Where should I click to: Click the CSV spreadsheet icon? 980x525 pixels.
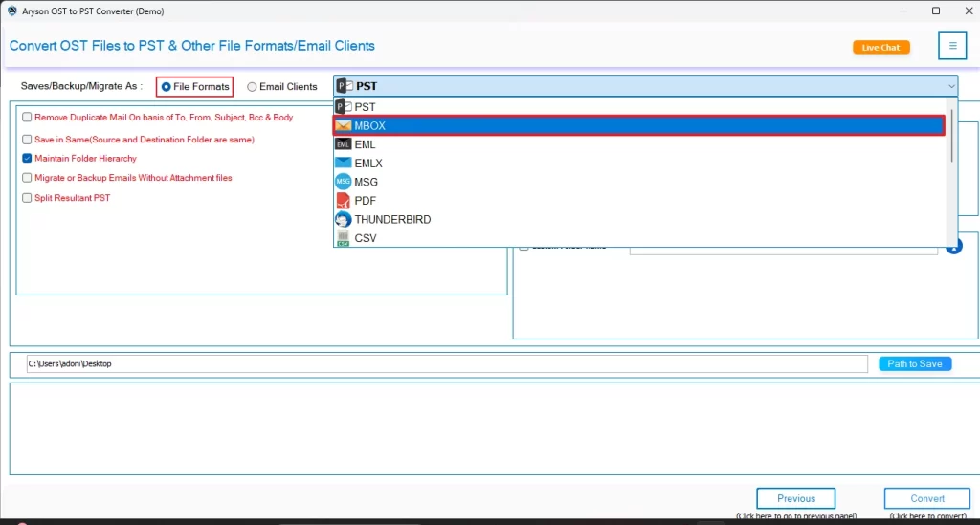click(344, 238)
